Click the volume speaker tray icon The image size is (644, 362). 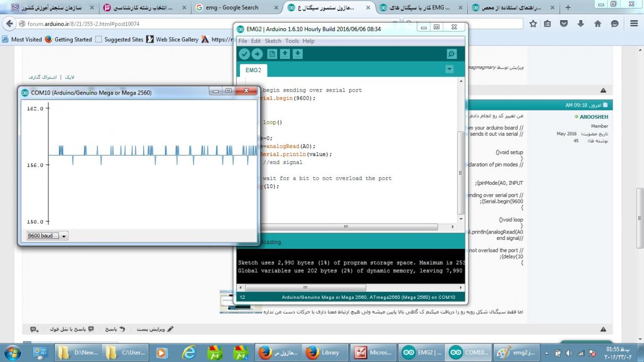click(x=569, y=353)
